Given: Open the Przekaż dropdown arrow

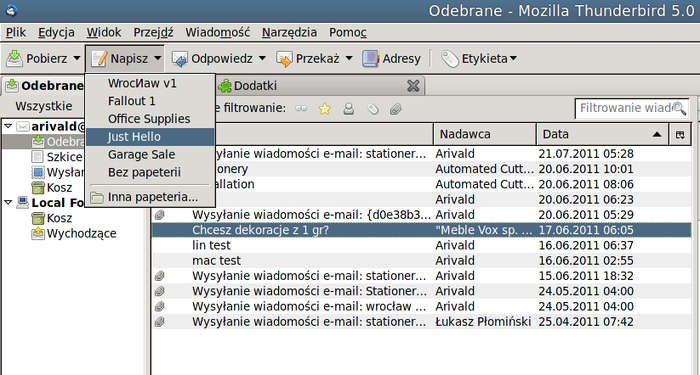Looking at the screenshot, I should (x=349, y=58).
